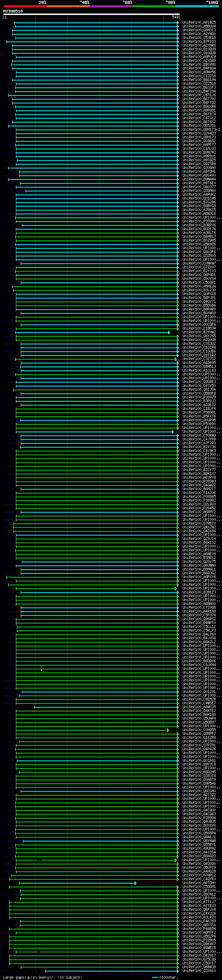
Task: Open the UniRef100_P32905 entry
Action: coord(199,940)
